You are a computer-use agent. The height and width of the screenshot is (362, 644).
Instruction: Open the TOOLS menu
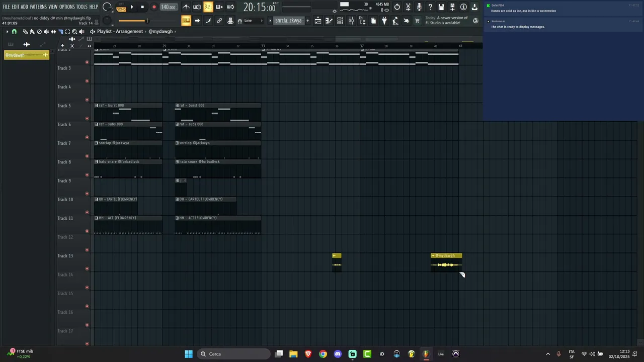coord(82,7)
